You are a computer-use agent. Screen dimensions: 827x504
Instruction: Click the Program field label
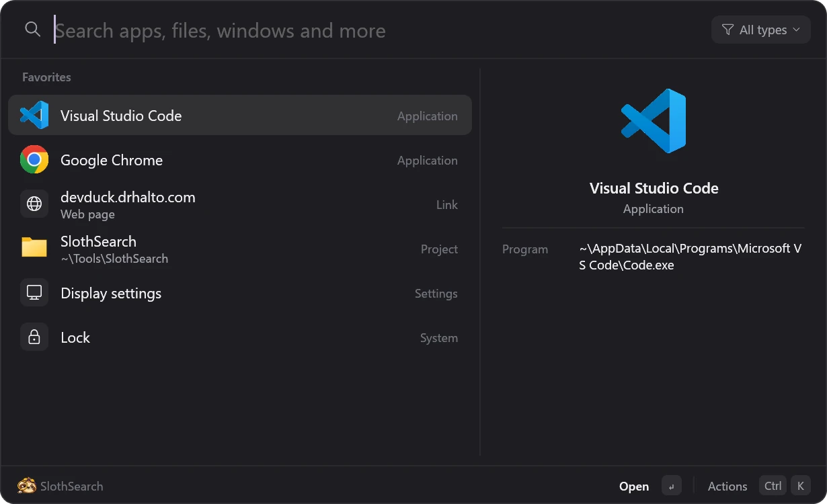525,249
